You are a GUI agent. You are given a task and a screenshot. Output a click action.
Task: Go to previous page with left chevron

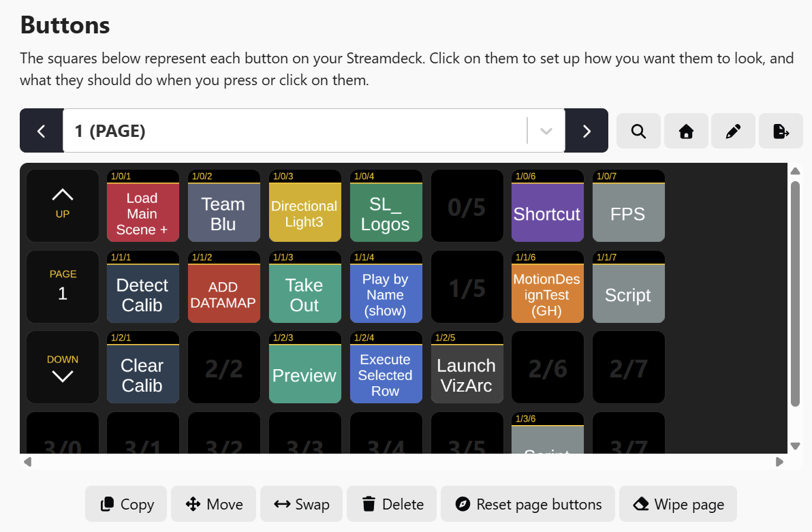(x=41, y=131)
